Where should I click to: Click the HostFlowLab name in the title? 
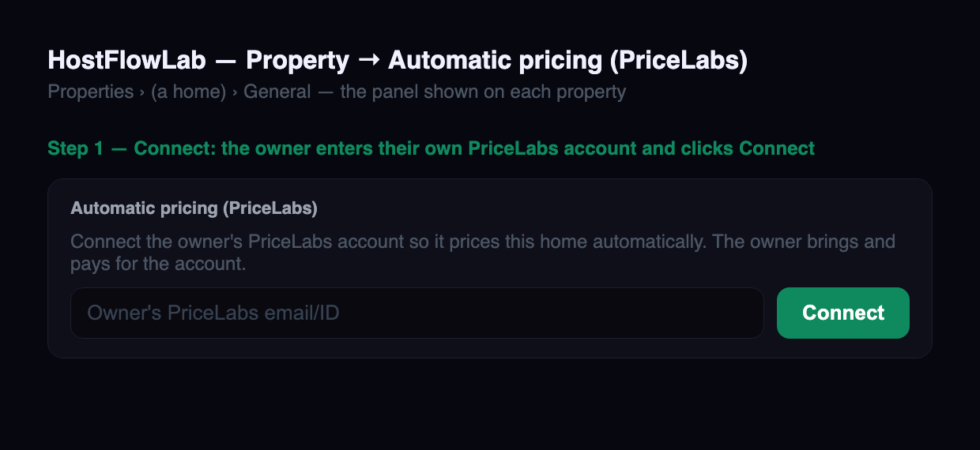pyautogui.click(x=126, y=60)
